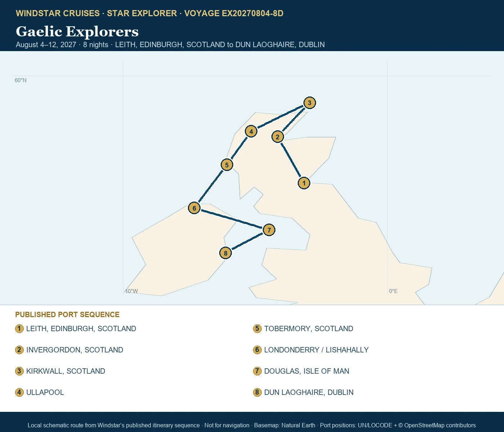Select map marker 7 at Douglas
The height and width of the screenshot is (432, 504).
tap(269, 230)
